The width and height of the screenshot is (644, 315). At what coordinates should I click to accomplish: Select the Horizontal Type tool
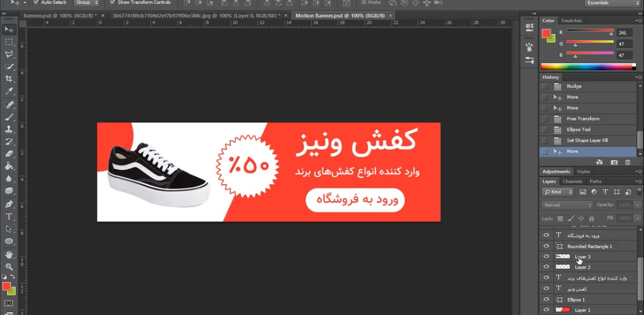point(9,216)
